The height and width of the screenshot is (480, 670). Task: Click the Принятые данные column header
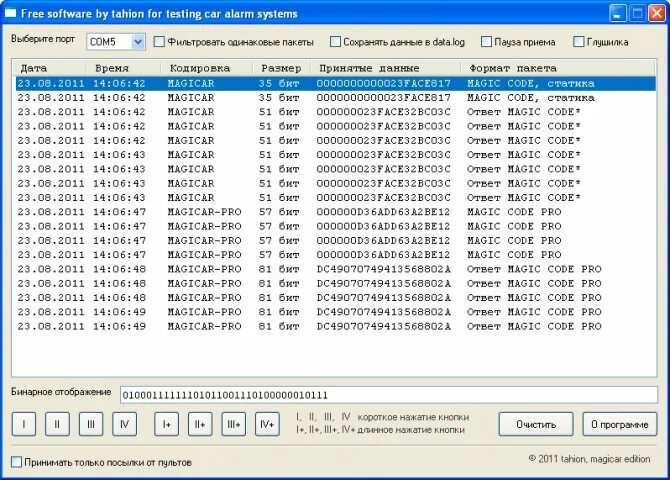point(387,68)
